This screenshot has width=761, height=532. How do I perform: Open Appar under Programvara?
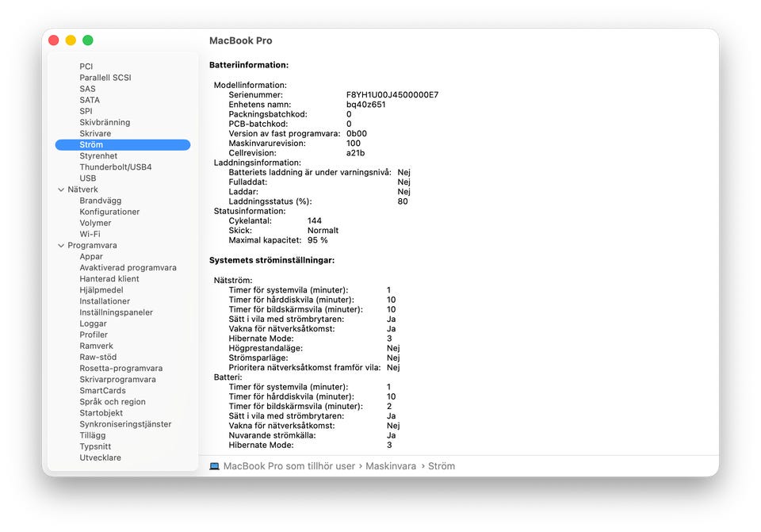point(91,256)
